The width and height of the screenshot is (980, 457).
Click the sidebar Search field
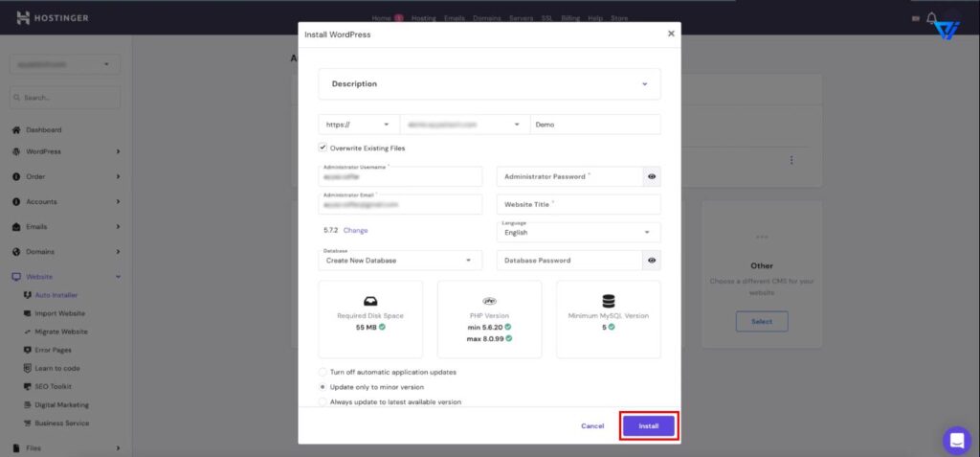pos(65,98)
